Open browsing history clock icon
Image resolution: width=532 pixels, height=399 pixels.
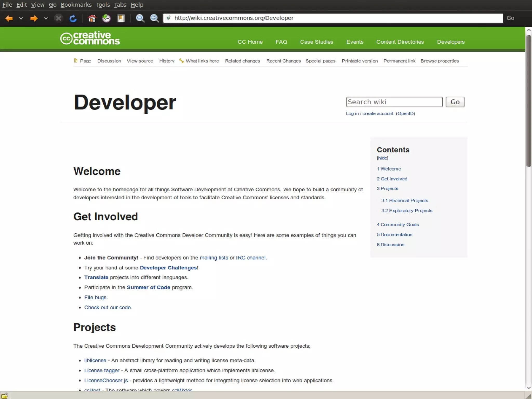[106, 18]
